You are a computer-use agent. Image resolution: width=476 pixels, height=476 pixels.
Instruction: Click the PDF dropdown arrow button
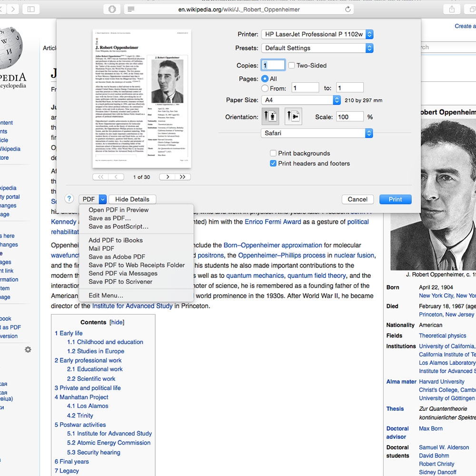pyautogui.click(x=103, y=199)
